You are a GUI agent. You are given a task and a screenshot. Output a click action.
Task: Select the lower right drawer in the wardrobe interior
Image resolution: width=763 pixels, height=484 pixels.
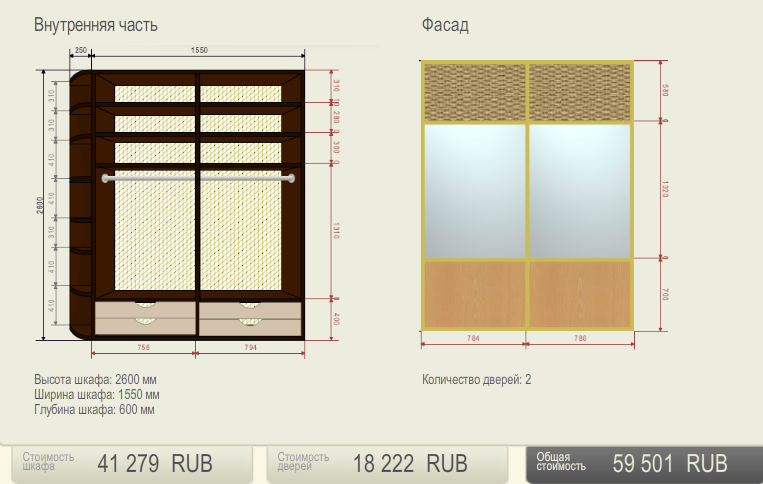(250, 327)
